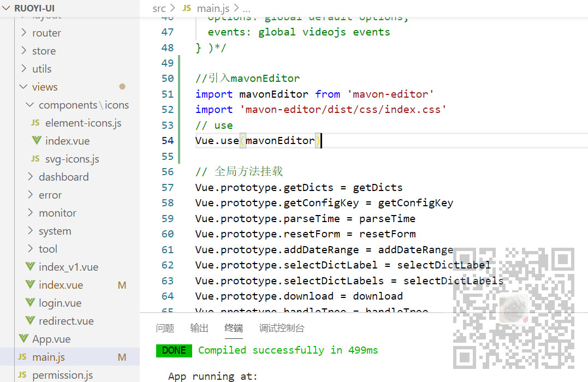The image size is (588, 382).
Task: Select permission.js file
Action: tap(63, 375)
